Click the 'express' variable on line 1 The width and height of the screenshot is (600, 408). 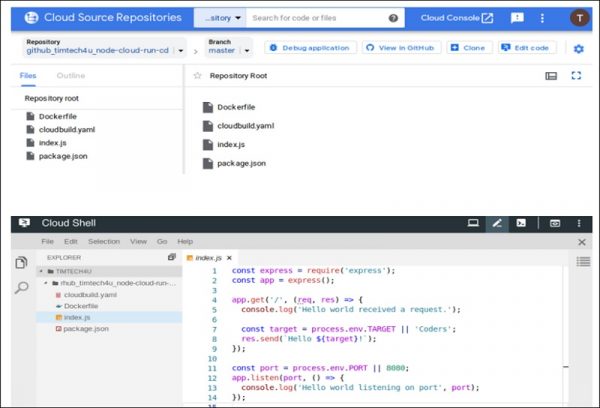tap(276, 271)
